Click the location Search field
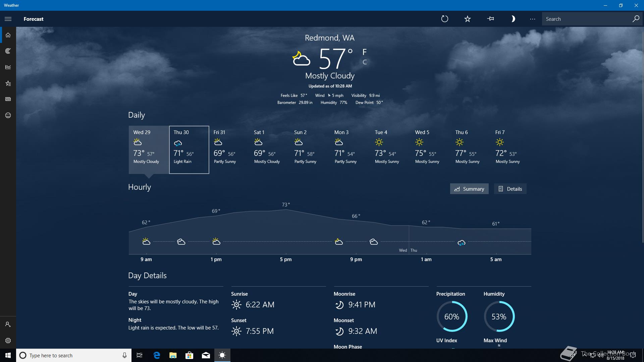Image resolution: width=644 pixels, height=362 pixels. (587, 19)
